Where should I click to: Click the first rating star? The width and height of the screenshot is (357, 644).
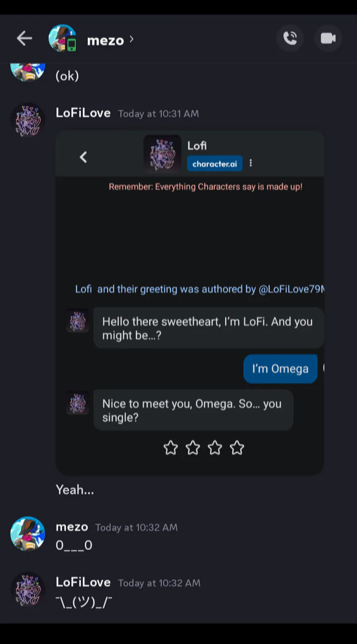171,448
